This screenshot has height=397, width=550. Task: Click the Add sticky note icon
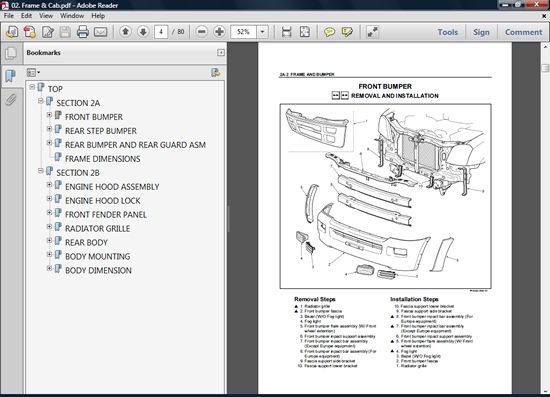(329, 32)
